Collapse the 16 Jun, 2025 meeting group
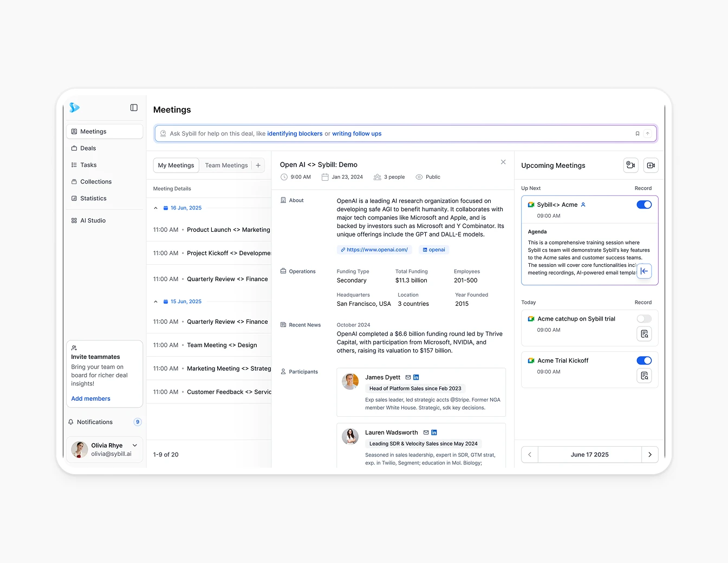Viewport: 728px width, 563px height. coord(155,208)
